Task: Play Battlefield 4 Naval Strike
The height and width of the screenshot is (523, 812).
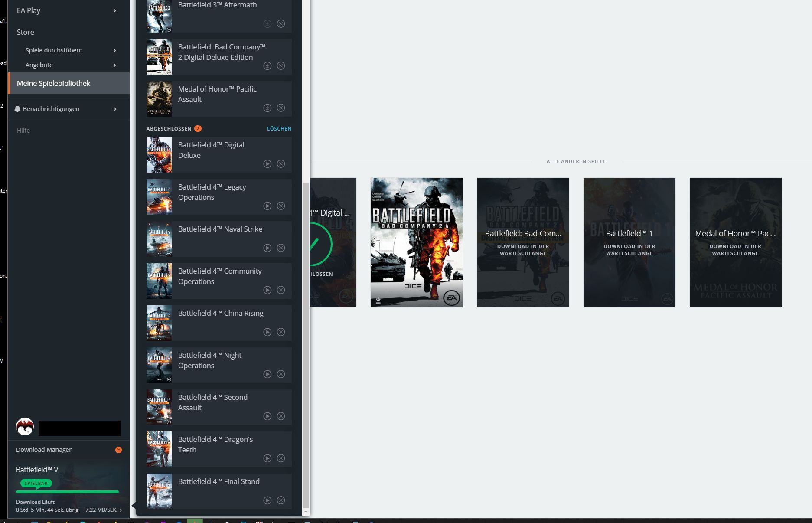Action: (267, 248)
